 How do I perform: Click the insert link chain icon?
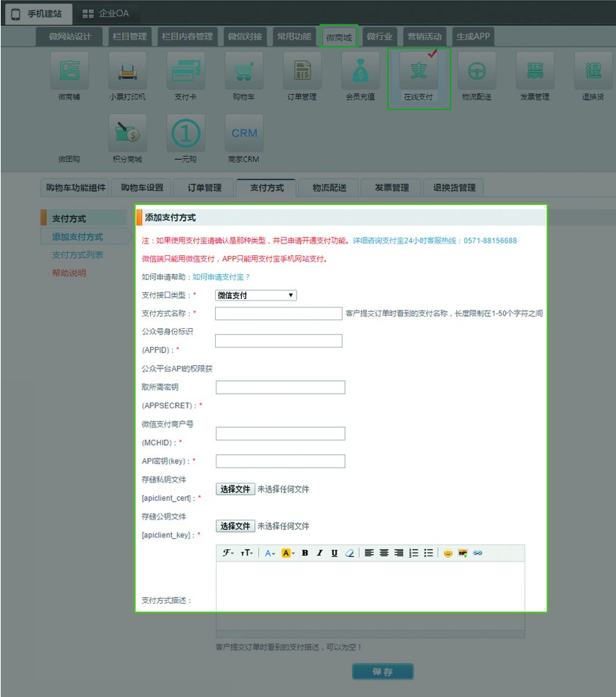477,553
